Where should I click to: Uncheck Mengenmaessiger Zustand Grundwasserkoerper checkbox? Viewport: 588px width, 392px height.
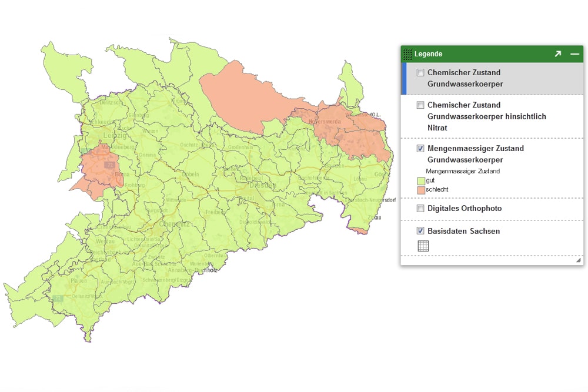[420, 149]
